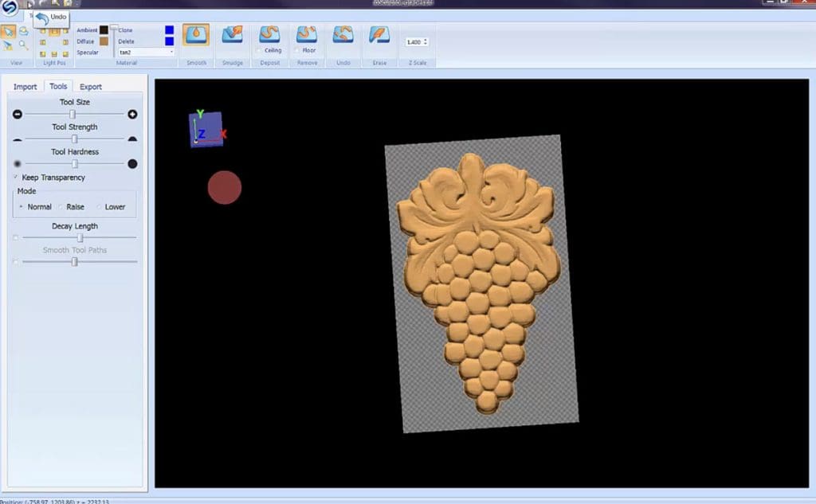Switch to the Tools tab
The height and width of the screenshot is (504, 816).
[x=58, y=86]
